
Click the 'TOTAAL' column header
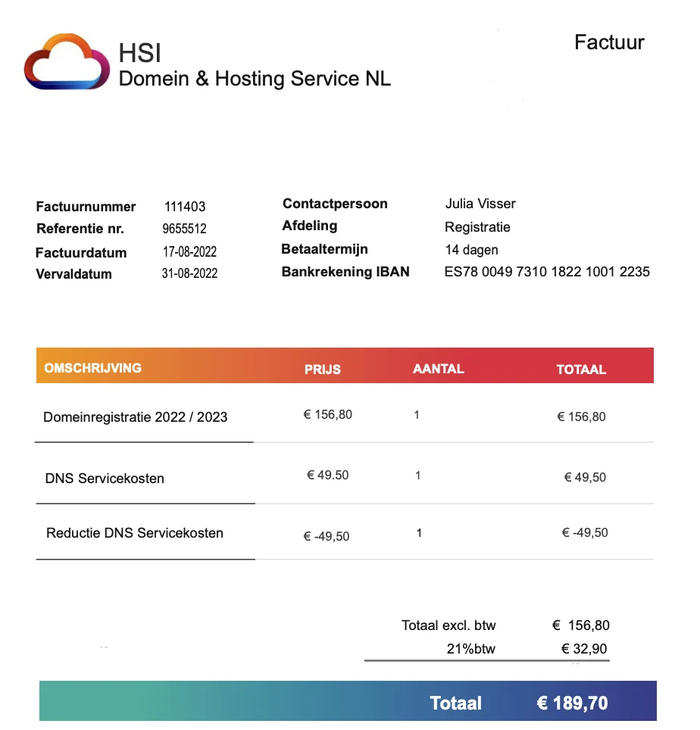pos(581,370)
